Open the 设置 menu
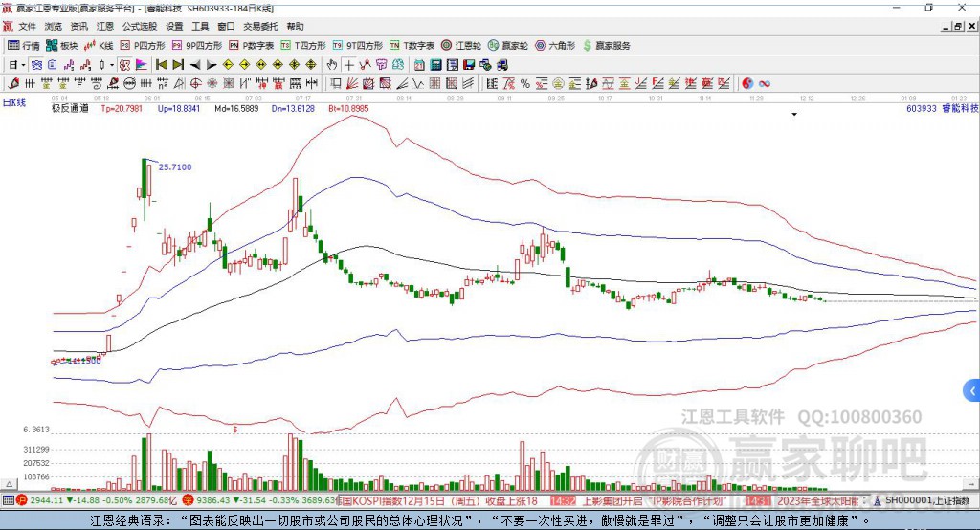This screenshot has width=980, height=530. point(174,26)
